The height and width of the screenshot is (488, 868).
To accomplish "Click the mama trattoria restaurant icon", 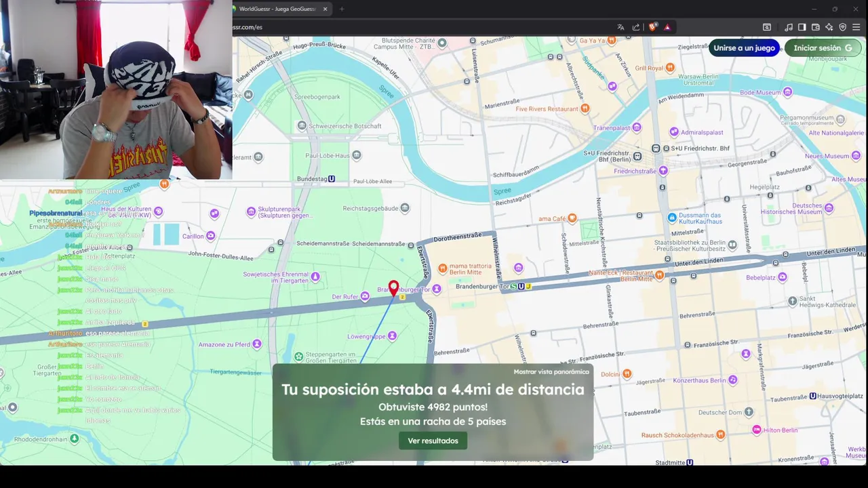I will pyautogui.click(x=443, y=268).
